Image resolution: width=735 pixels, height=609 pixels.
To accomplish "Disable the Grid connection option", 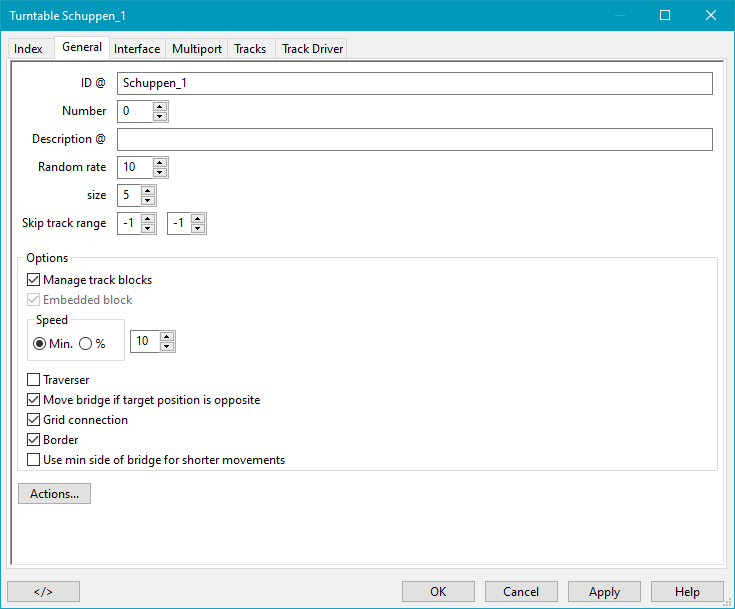I will click(34, 420).
